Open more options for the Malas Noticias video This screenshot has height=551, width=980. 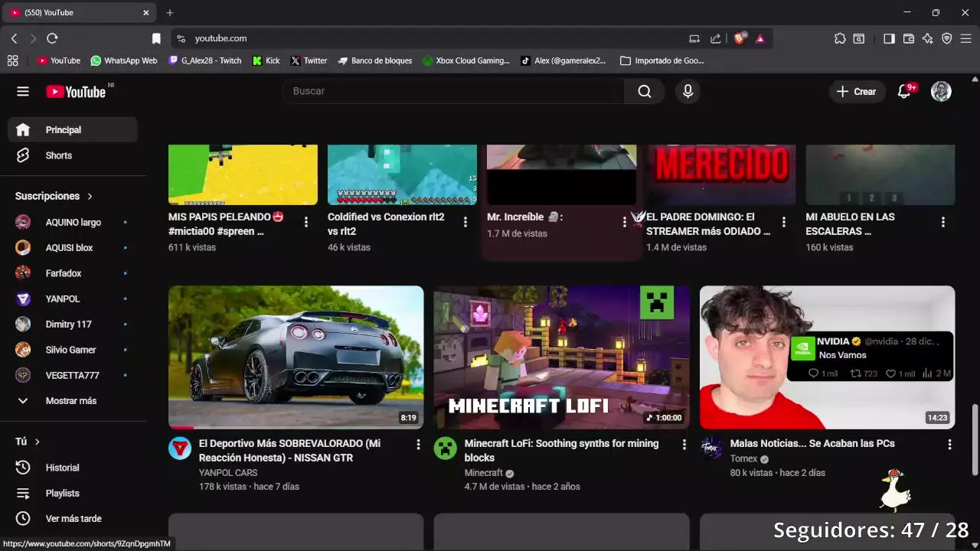tap(949, 444)
